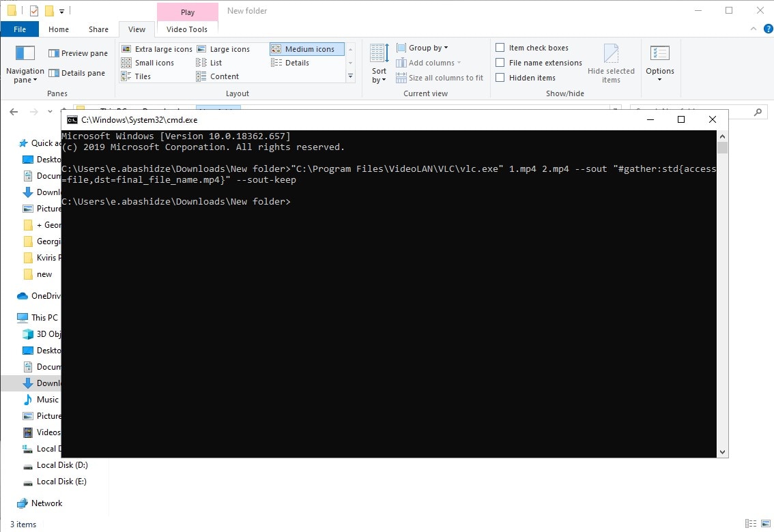
Task: Click the search magnifier icon
Action: pyautogui.click(x=758, y=113)
